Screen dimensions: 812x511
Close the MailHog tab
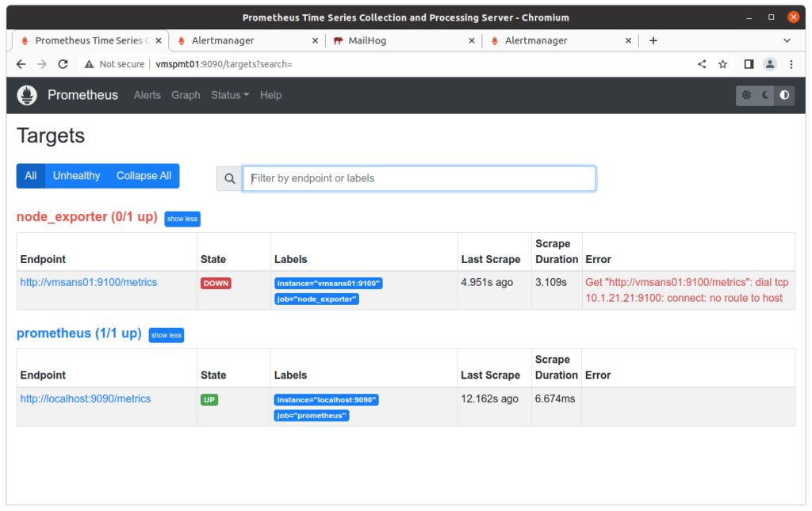click(472, 40)
